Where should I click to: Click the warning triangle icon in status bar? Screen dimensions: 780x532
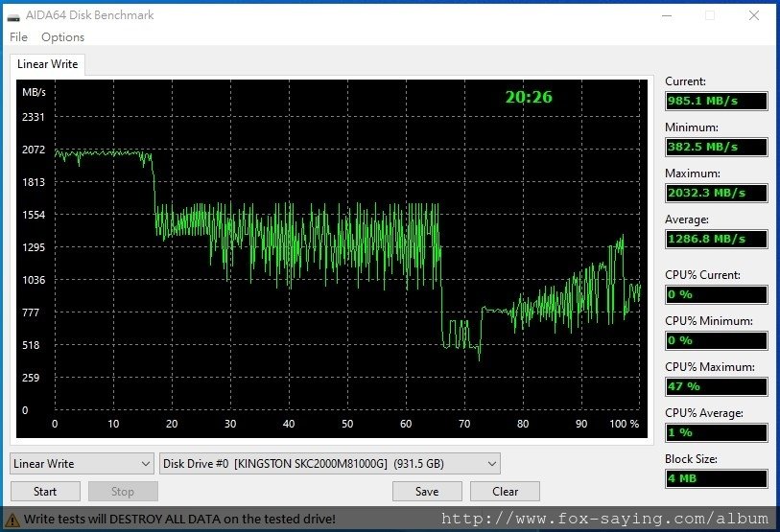tap(12, 520)
